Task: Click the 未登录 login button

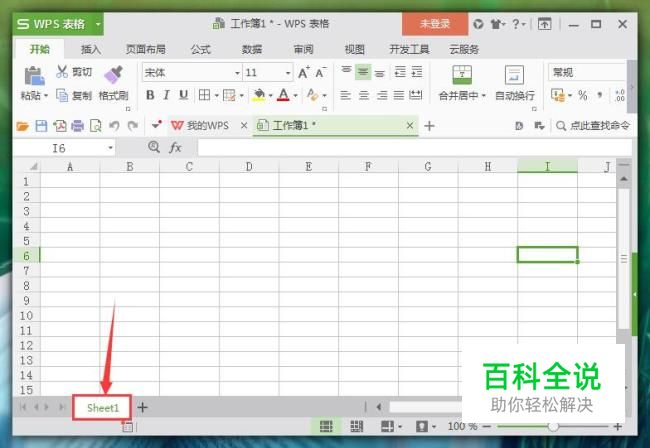Action: 435,24
